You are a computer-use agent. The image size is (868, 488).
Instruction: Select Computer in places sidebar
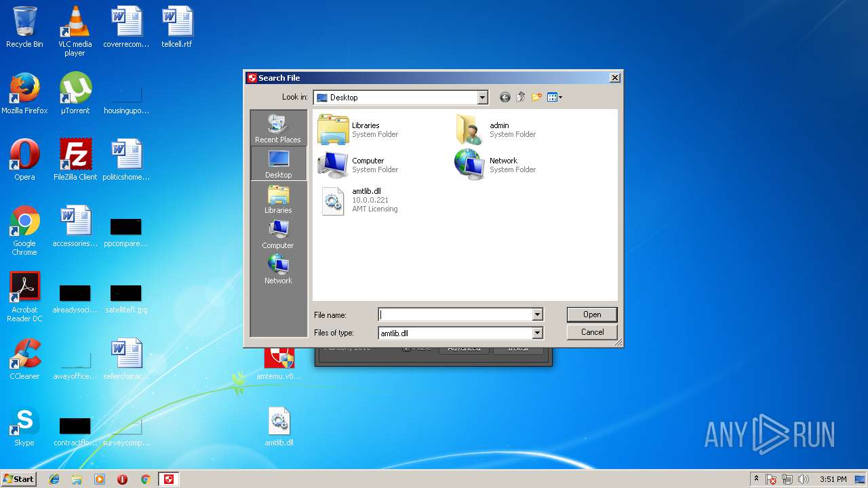pos(278,235)
